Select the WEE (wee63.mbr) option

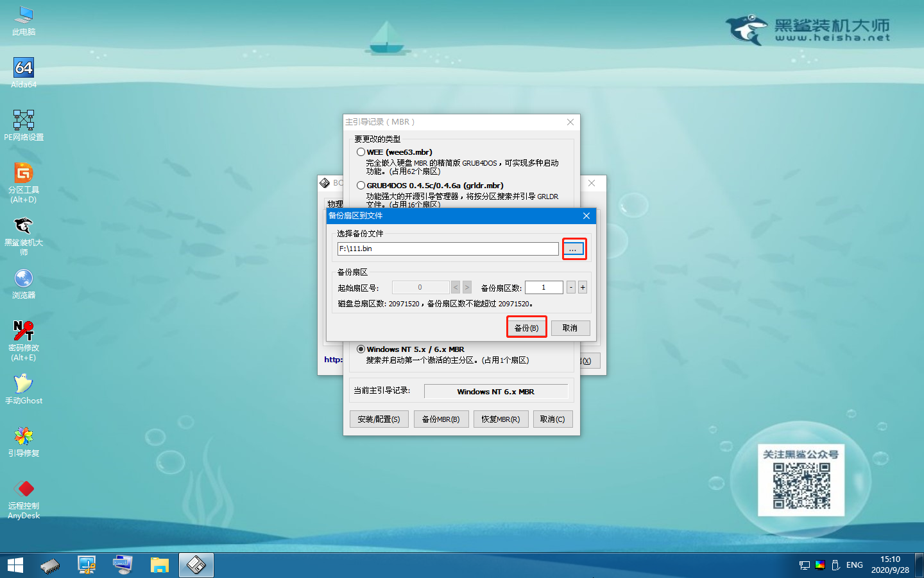pos(361,152)
